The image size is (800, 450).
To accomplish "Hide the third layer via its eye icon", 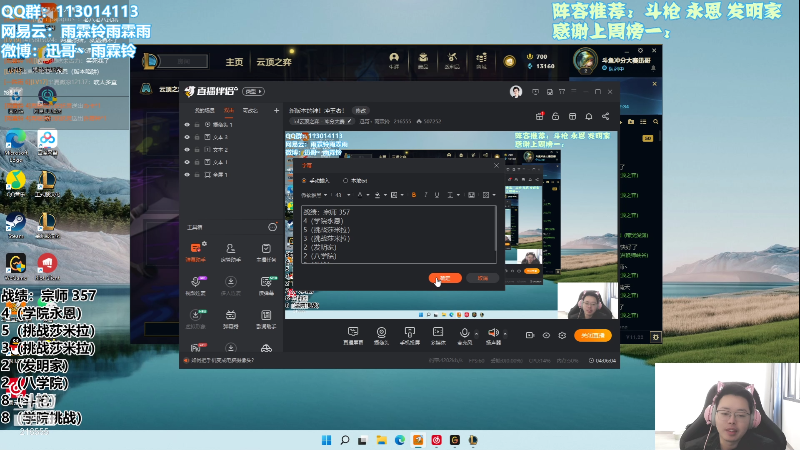I will (187, 149).
